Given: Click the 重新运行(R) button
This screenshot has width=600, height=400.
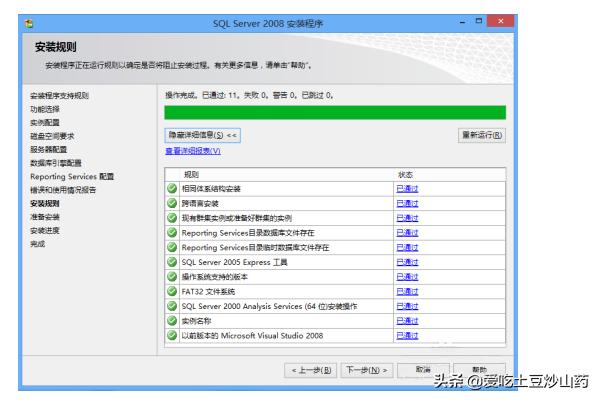Looking at the screenshot, I should tap(482, 135).
